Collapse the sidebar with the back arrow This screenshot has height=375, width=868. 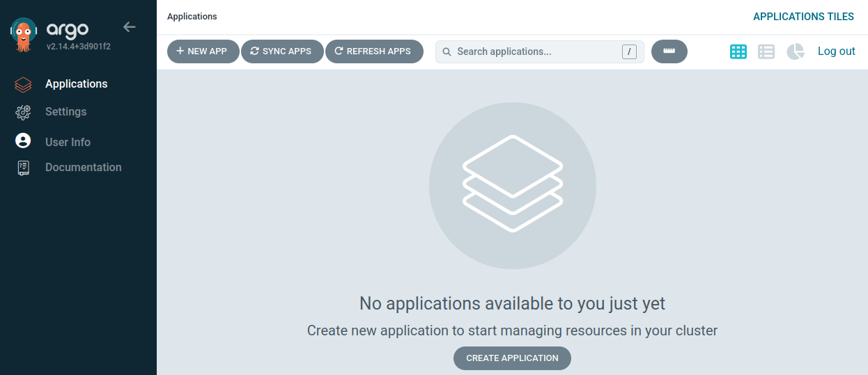coord(130,27)
